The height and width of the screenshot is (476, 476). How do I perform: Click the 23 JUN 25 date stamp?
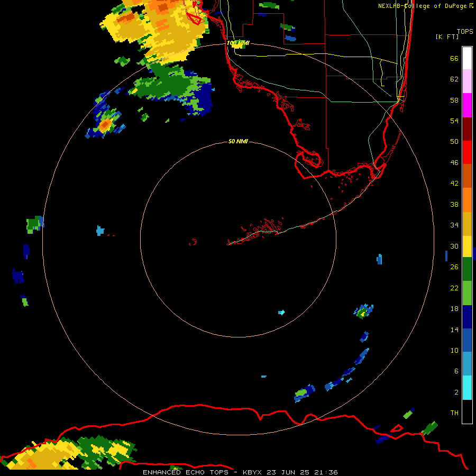(x=288, y=472)
